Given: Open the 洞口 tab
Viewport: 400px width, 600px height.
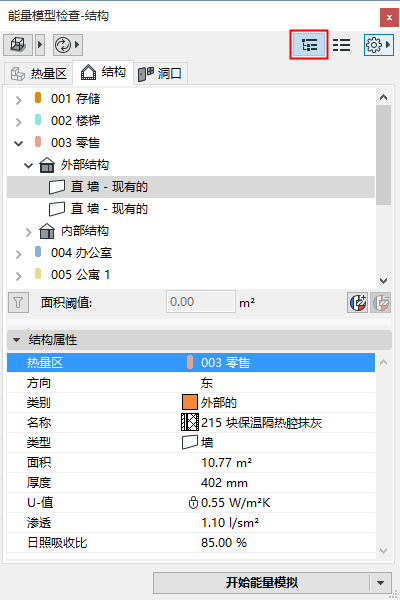Looking at the screenshot, I should coord(160,73).
